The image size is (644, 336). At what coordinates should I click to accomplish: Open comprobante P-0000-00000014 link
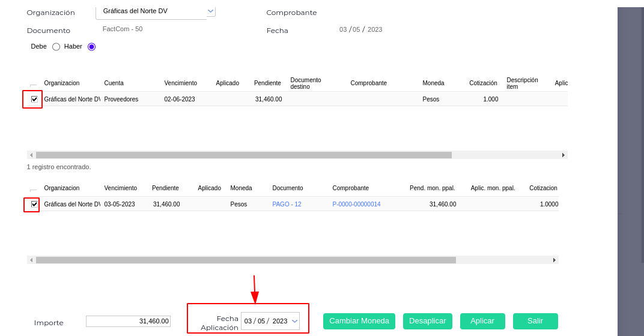click(356, 204)
